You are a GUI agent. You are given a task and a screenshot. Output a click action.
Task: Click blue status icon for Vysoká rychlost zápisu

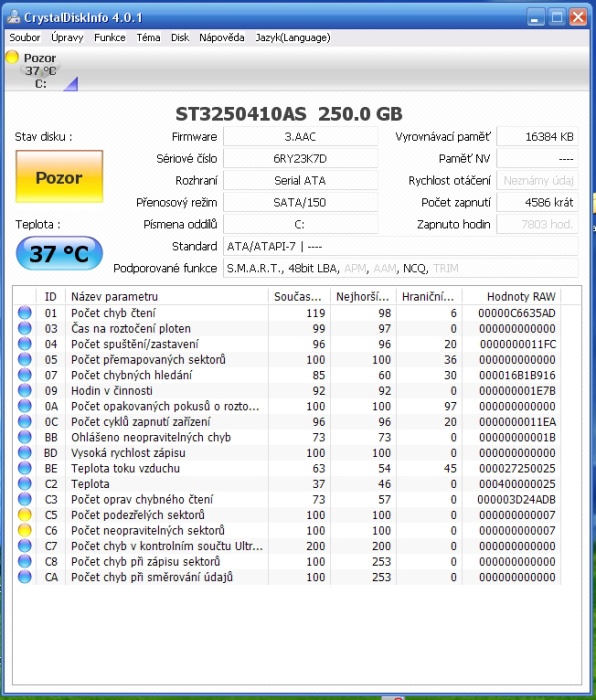[x=25, y=452]
